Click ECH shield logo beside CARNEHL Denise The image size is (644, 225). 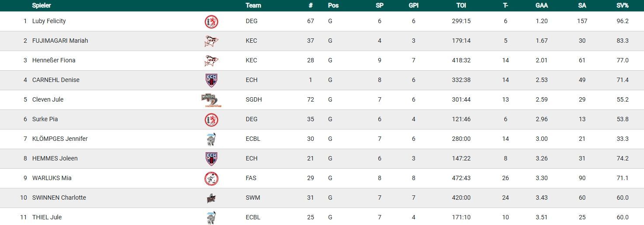[211, 80]
